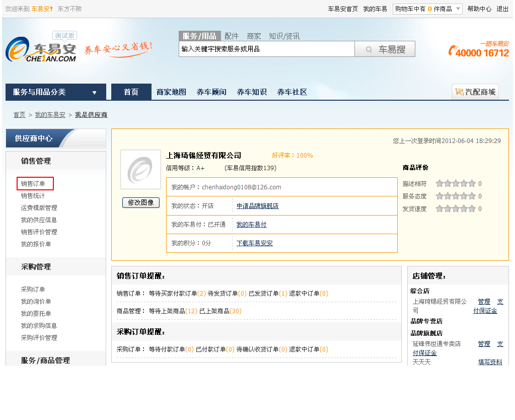Click 退出 to log out

pyautogui.click(x=502, y=9)
